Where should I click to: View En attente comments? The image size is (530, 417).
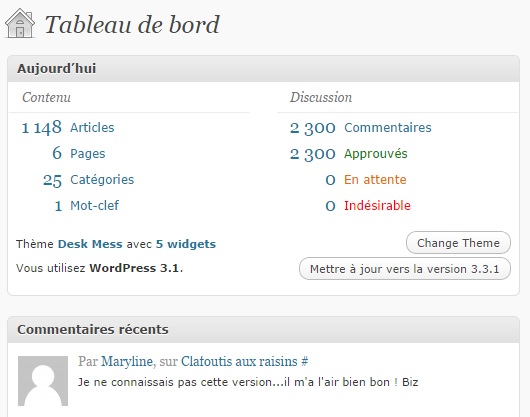click(375, 179)
